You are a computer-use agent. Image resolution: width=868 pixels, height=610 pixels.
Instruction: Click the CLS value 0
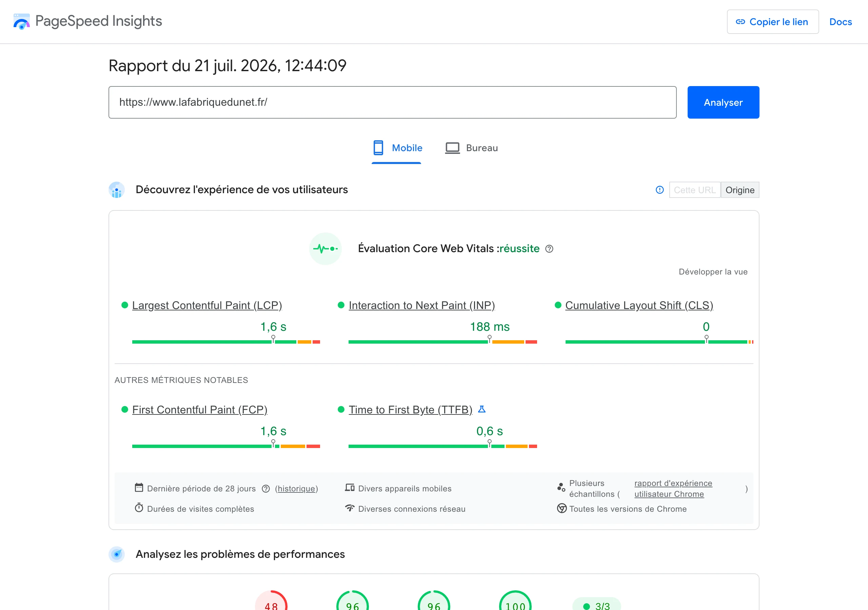(x=706, y=327)
